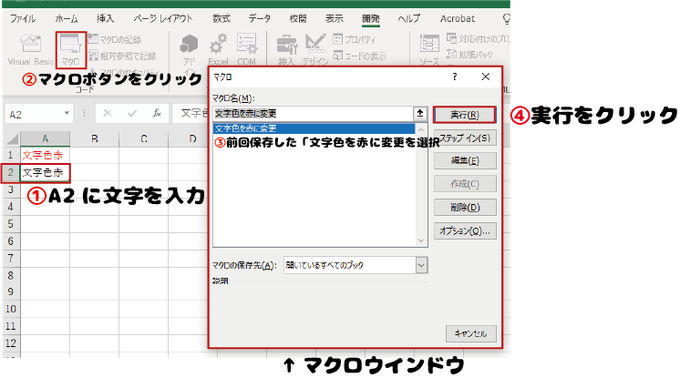Click the 実行(R) button
This screenshot has height=378, width=680.
[464, 115]
